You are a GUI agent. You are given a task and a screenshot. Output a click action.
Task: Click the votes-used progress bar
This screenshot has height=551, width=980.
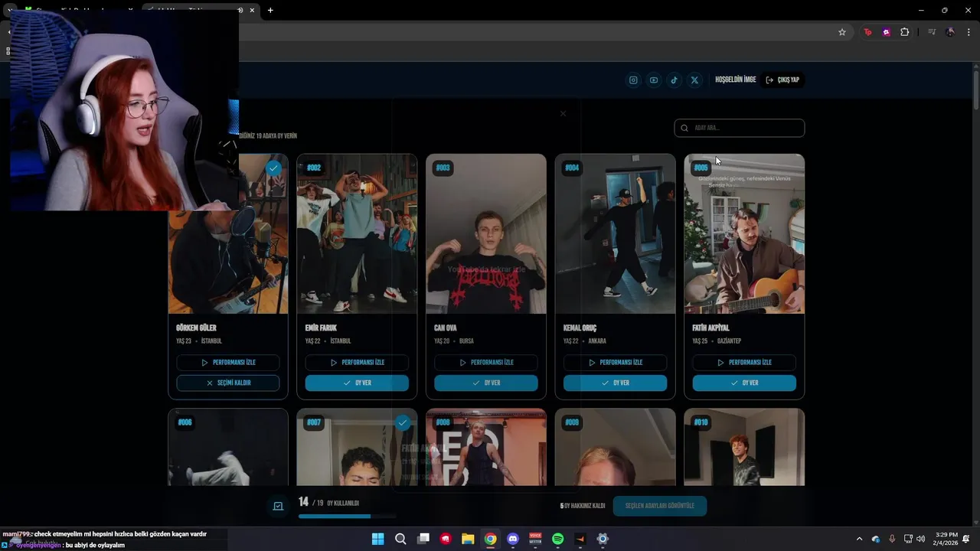point(348,517)
